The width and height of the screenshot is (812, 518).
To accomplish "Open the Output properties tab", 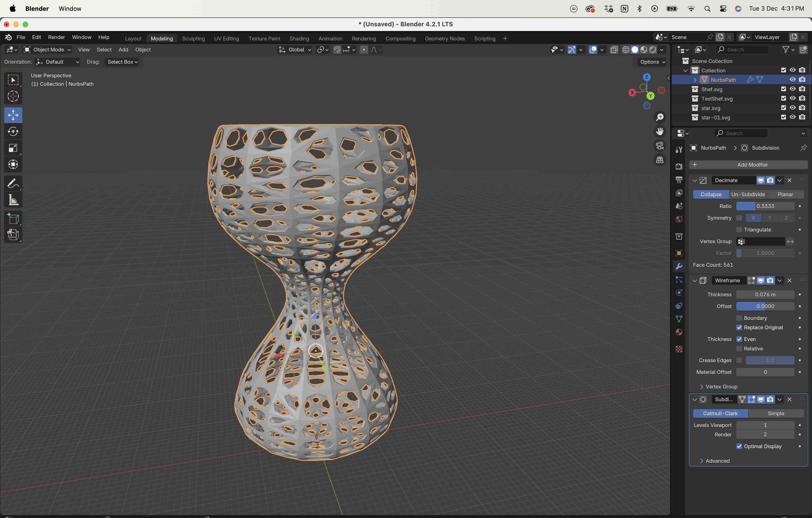I will 679,179.
